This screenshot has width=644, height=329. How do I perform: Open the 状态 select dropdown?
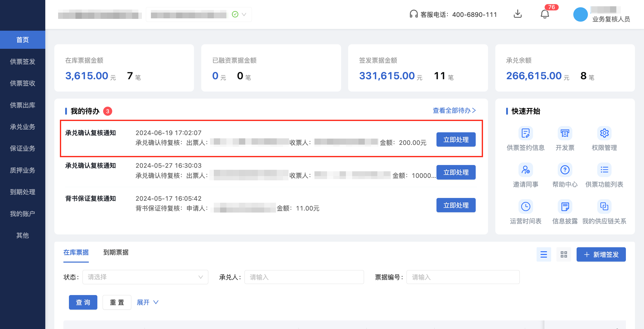tap(145, 277)
